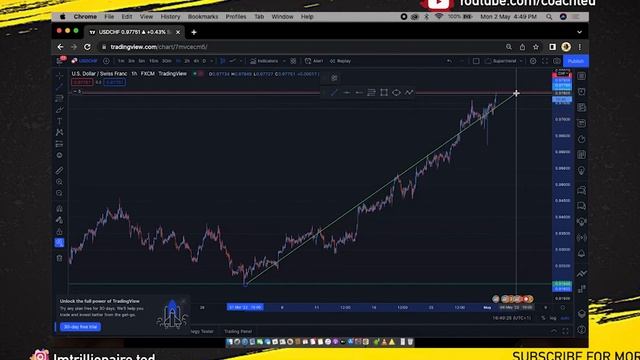Click the chart Settings gear icon in top toolbar
The height and width of the screenshot is (360, 640).
click(x=533, y=61)
